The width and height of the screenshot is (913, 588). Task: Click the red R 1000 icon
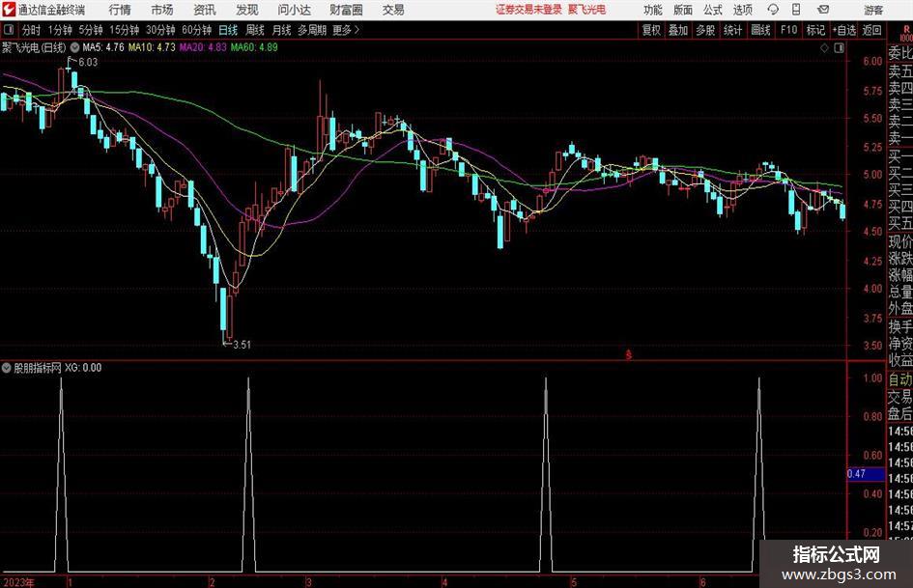tap(906, 34)
